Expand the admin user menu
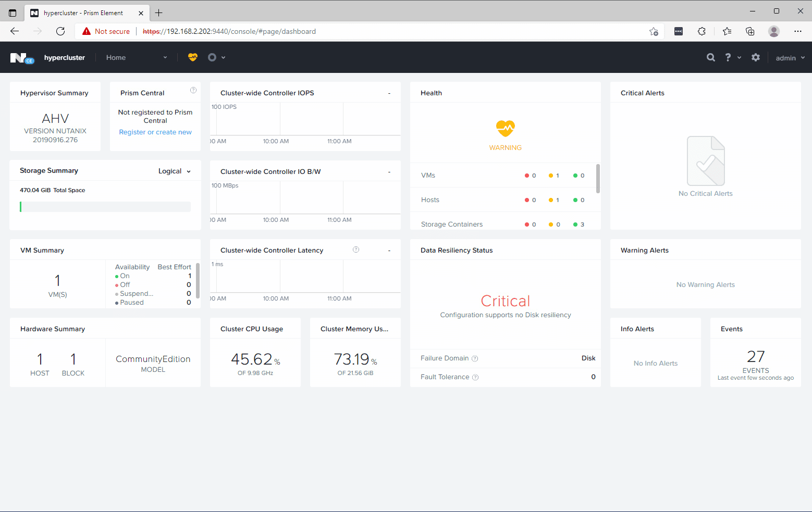Screen dimensions: 812x512 coord(790,58)
